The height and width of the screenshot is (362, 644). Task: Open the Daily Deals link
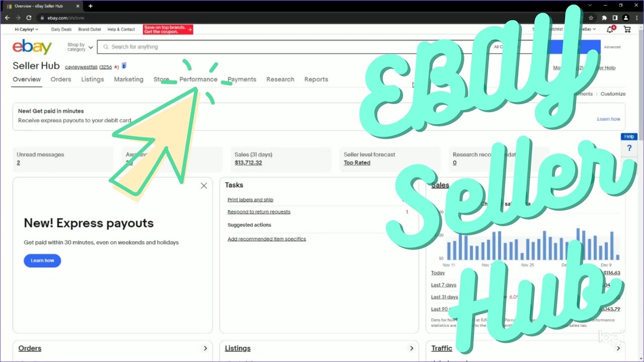pos(61,30)
